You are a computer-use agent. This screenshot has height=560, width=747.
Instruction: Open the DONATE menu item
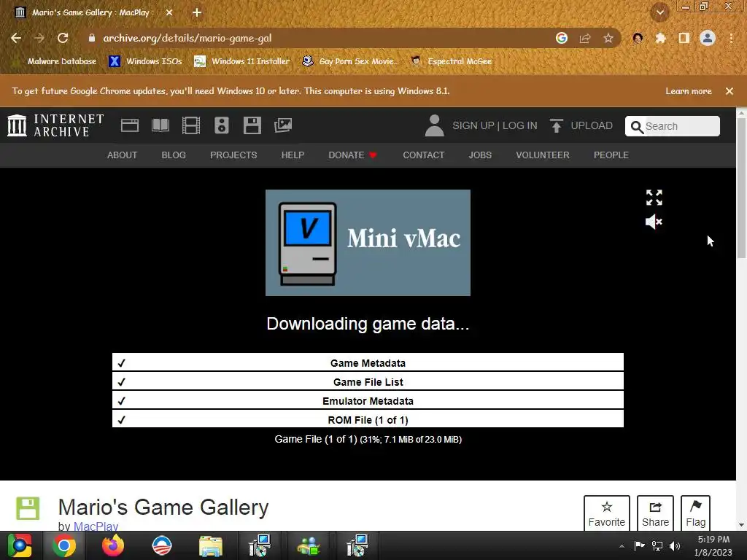352,155
